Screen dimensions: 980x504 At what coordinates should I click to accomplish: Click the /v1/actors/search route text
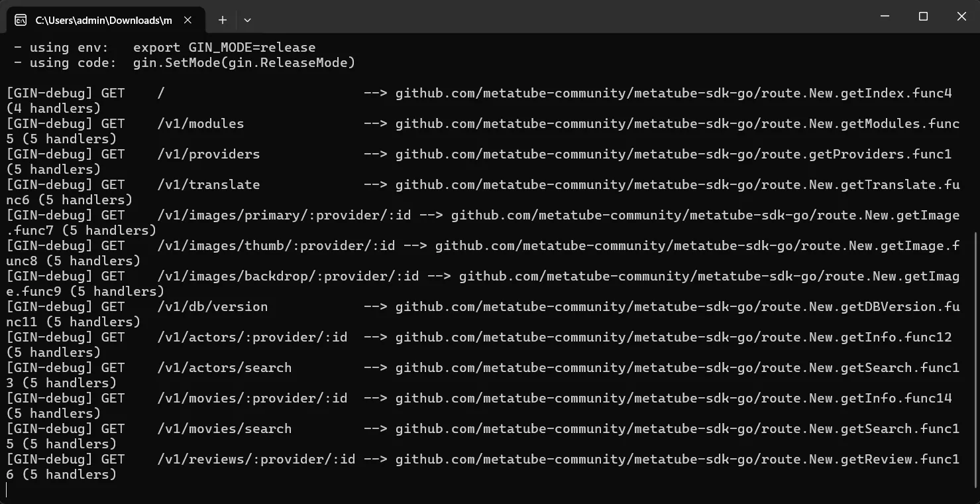(224, 368)
